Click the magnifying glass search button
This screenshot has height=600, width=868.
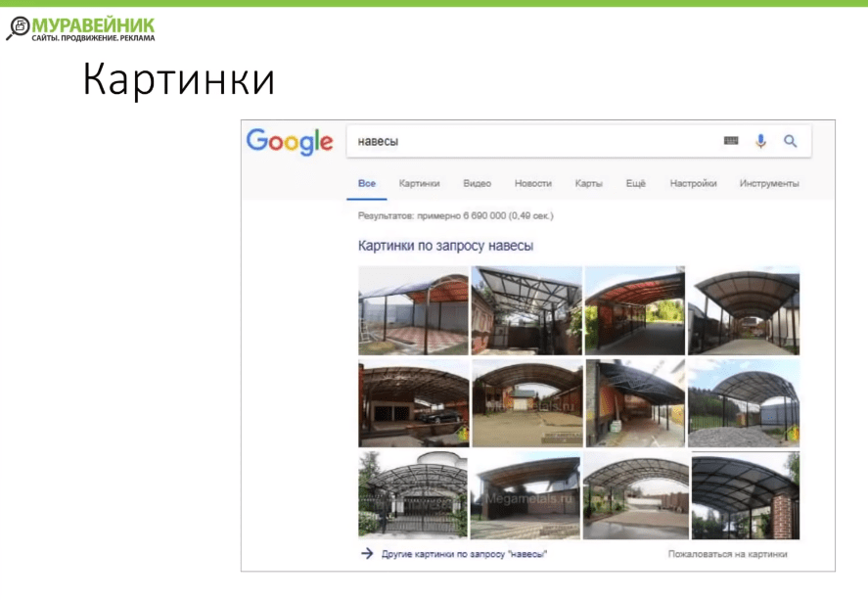click(791, 141)
